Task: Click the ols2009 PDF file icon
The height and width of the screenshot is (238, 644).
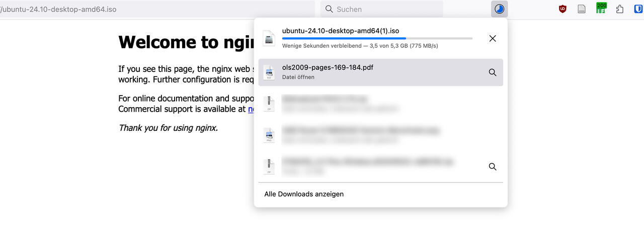Action: pos(269,72)
